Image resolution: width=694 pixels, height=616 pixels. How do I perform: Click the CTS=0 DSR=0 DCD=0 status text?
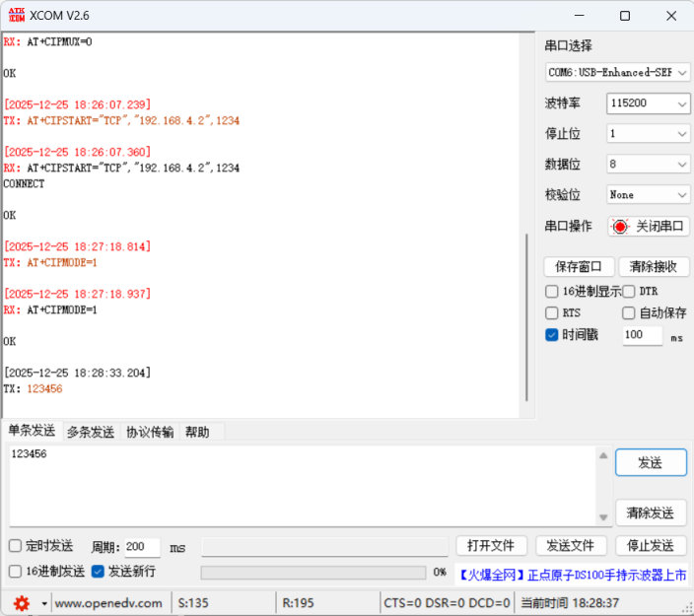tap(447, 603)
